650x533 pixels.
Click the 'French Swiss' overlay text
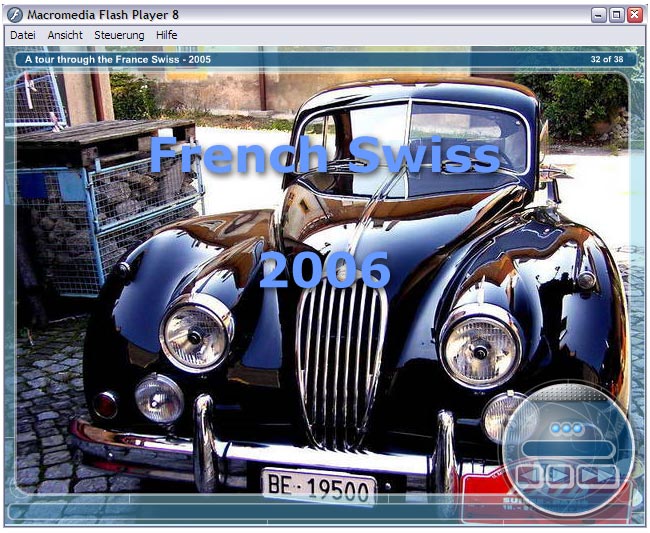pos(325,154)
